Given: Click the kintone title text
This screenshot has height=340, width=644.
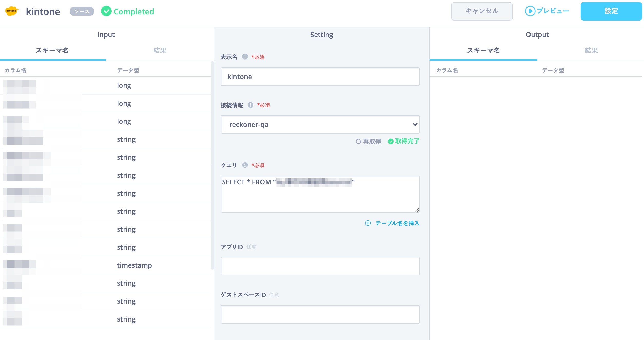Looking at the screenshot, I should click(43, 12).
